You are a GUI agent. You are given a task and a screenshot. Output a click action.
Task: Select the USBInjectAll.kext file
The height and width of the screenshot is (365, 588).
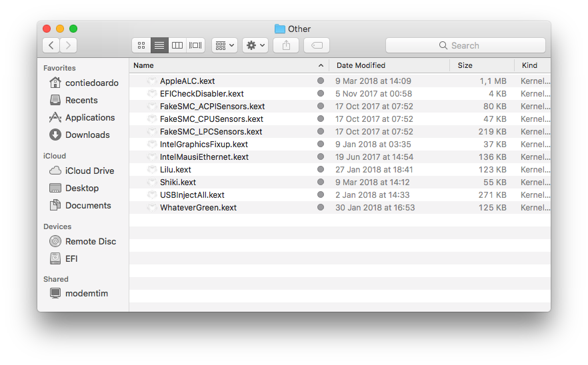(192, 195)
